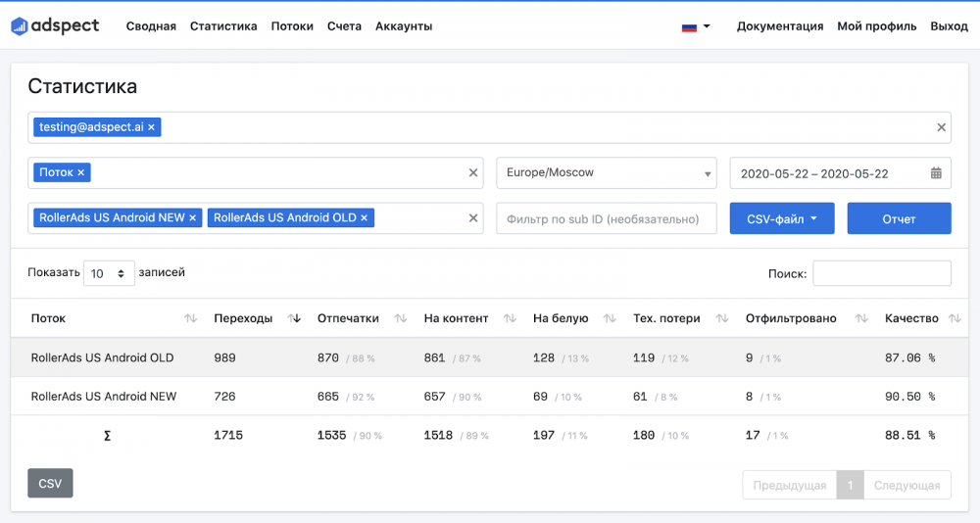Sort by На контент column arrows
The height and width of the screenshot is (523, 980).
(510, 318)
